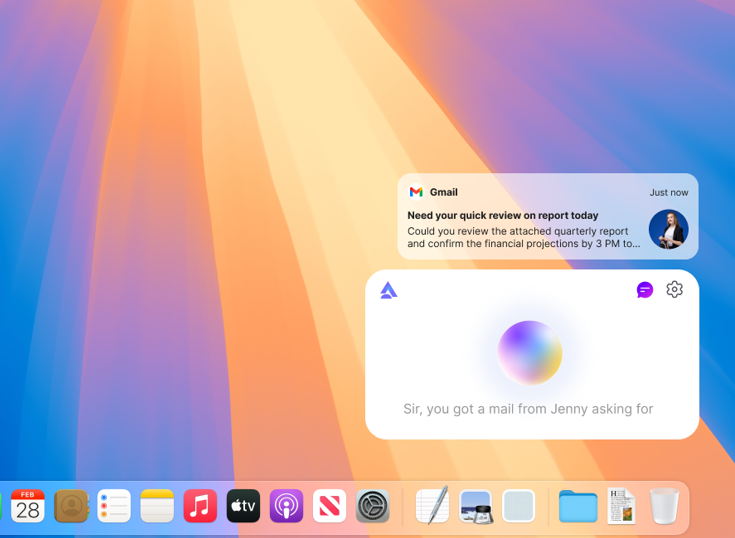Click the sender's profile photo
The width and height of the screenshot is (735, 538).
[x=668, y=229]
